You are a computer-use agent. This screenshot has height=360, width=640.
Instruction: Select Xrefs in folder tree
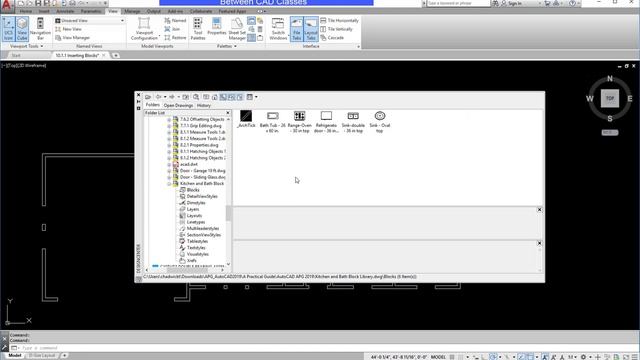[191, 260]
